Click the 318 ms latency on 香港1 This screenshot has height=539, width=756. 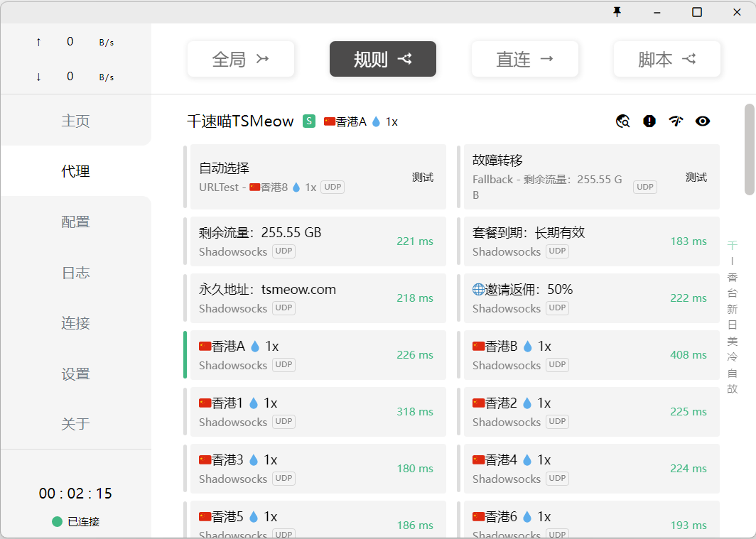(x=415, y=412)
